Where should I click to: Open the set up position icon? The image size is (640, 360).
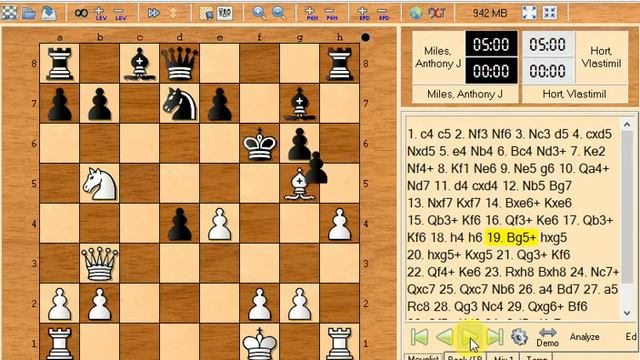(206, 13)
